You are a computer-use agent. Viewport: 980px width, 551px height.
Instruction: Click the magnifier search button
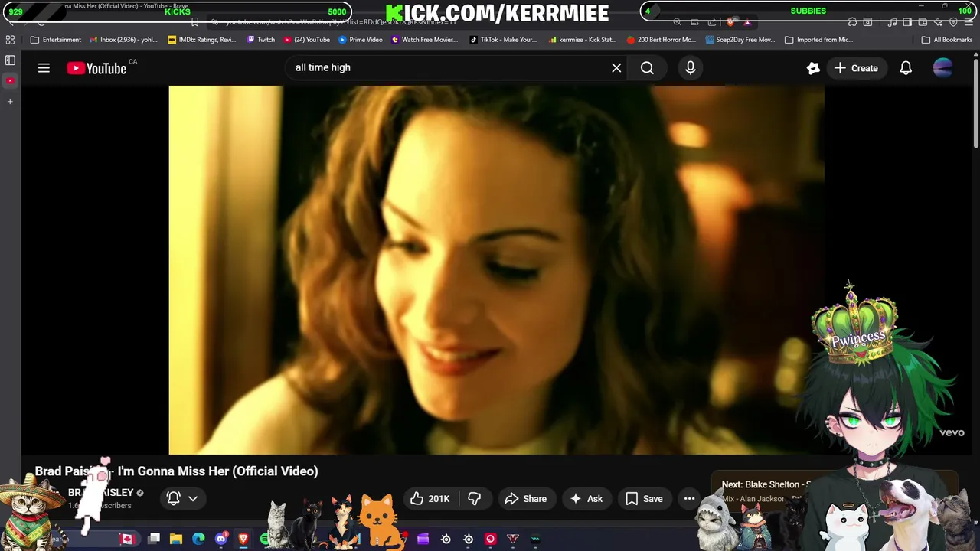tap(647, 68)
